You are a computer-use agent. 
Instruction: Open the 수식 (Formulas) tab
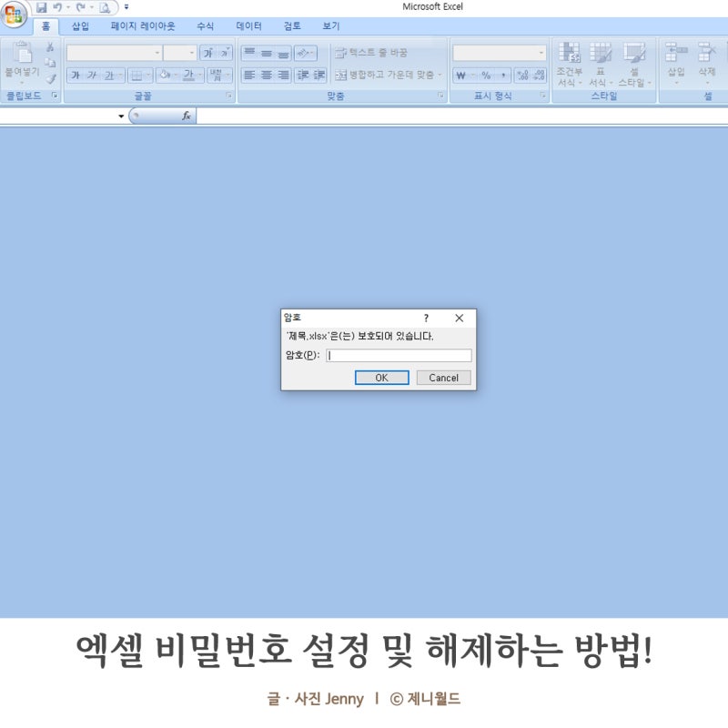[x=206, y=26]
